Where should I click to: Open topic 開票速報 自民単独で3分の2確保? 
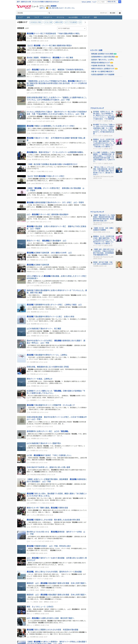click(102, 54)
